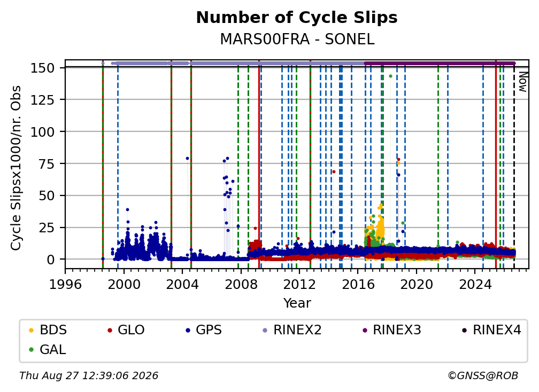Click the MARS00FRA - SONEL subtitle
Screen dimensions: 539x392
[297, 39]
